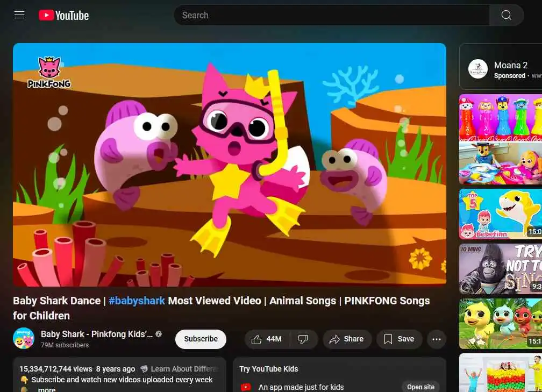Open the ducklings cartoon video thumbnail
This screenshot has width=542, height=392.
tap(501, 324)
